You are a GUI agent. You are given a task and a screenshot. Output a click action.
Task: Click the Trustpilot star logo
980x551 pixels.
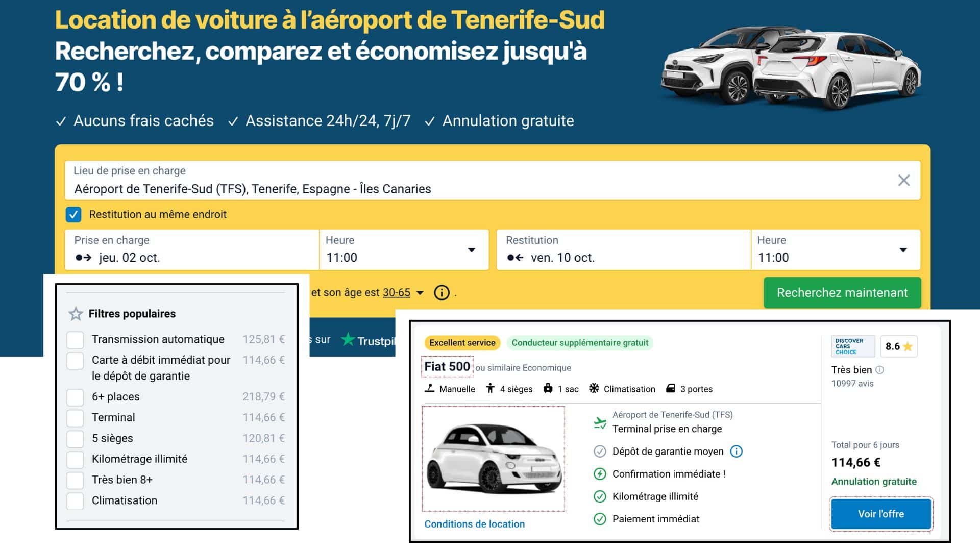(x=348, y=339)
